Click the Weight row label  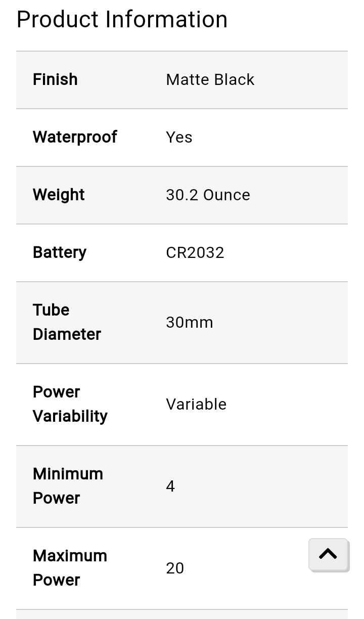tap(59, 195)
